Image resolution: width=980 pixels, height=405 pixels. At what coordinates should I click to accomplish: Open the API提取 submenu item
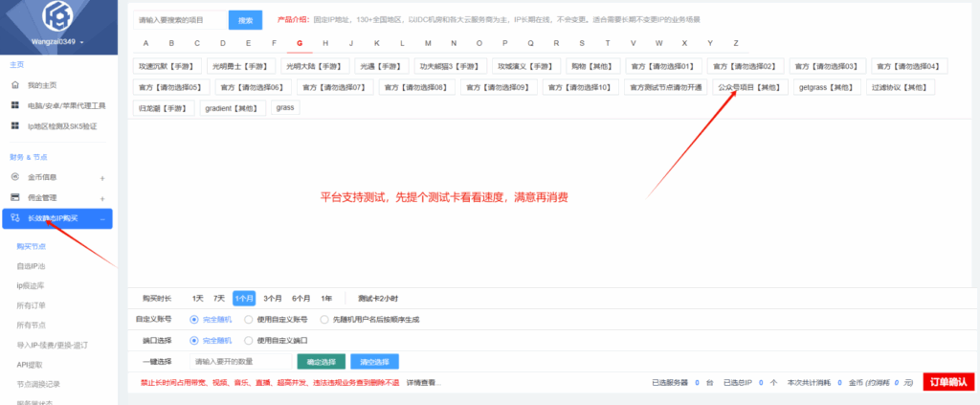(x=29, y=365)
